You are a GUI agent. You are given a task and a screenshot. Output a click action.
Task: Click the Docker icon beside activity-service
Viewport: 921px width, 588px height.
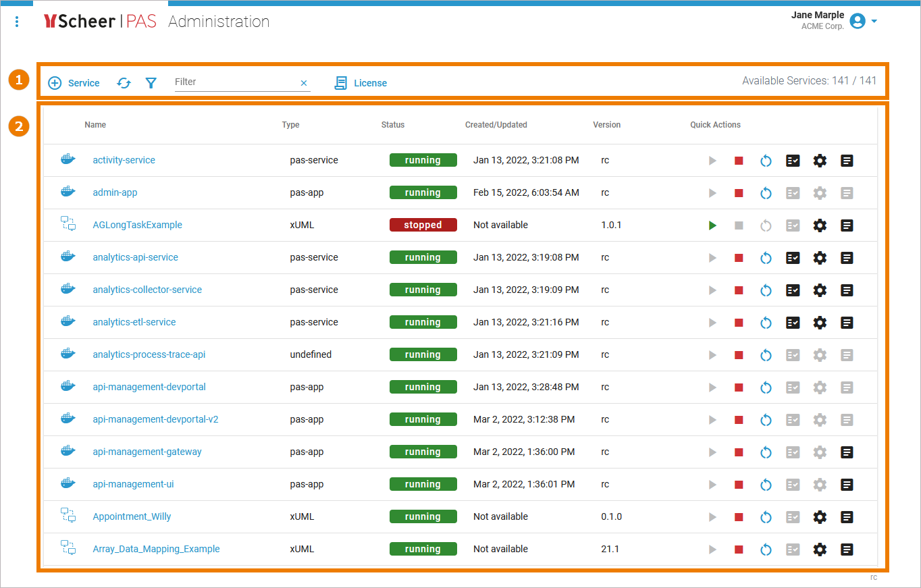68,160
